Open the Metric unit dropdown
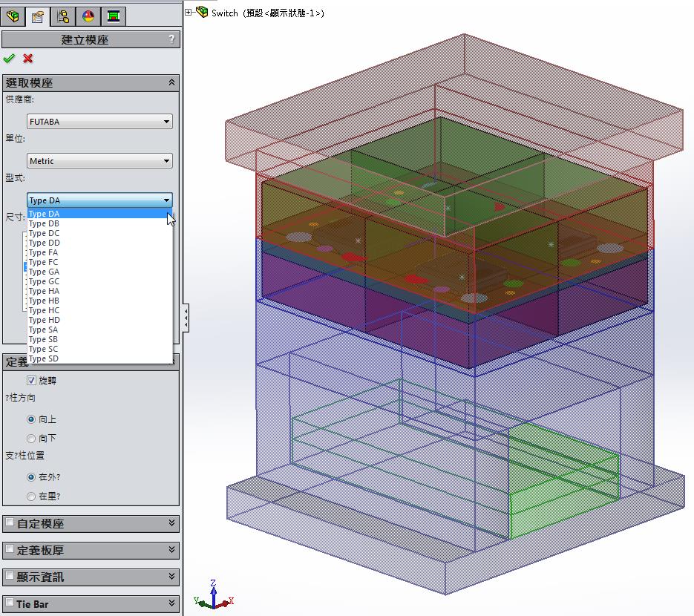 pyautogui.click(x=99, y=161)
